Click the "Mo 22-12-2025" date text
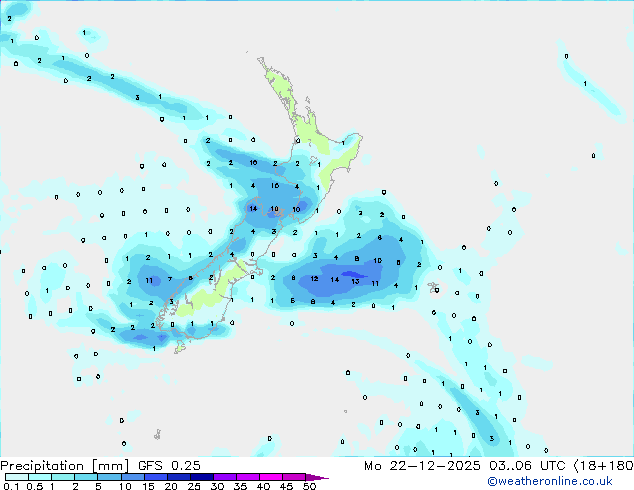The height and width of the screenshot is (490, 634). point(422,466)
